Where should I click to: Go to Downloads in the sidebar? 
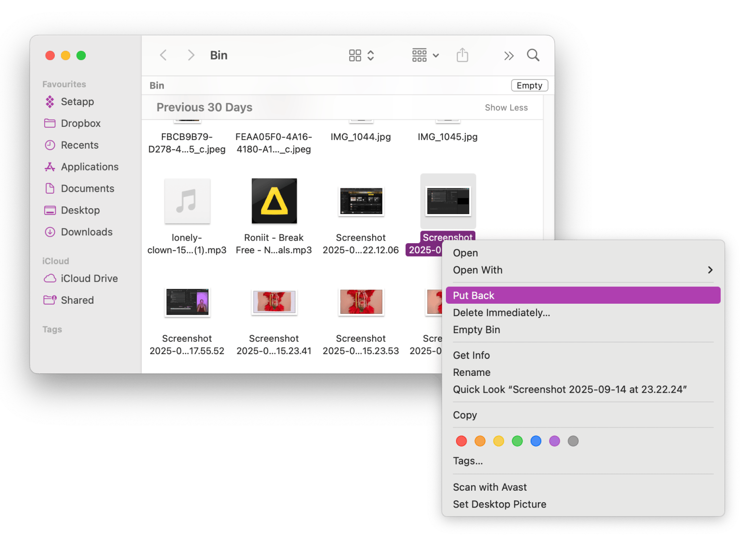point(86,232)
